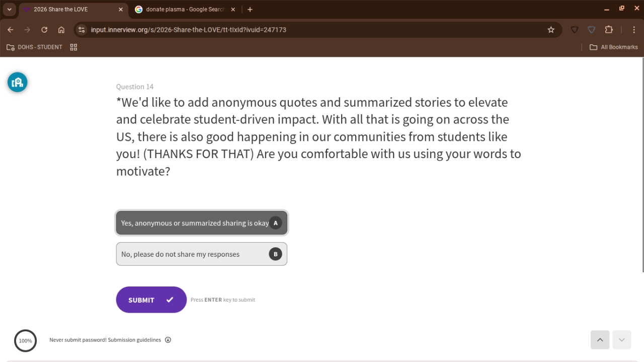Screen dimensions: 644x362
Task: Reload the survey page
Action: (x=44, y=30)
